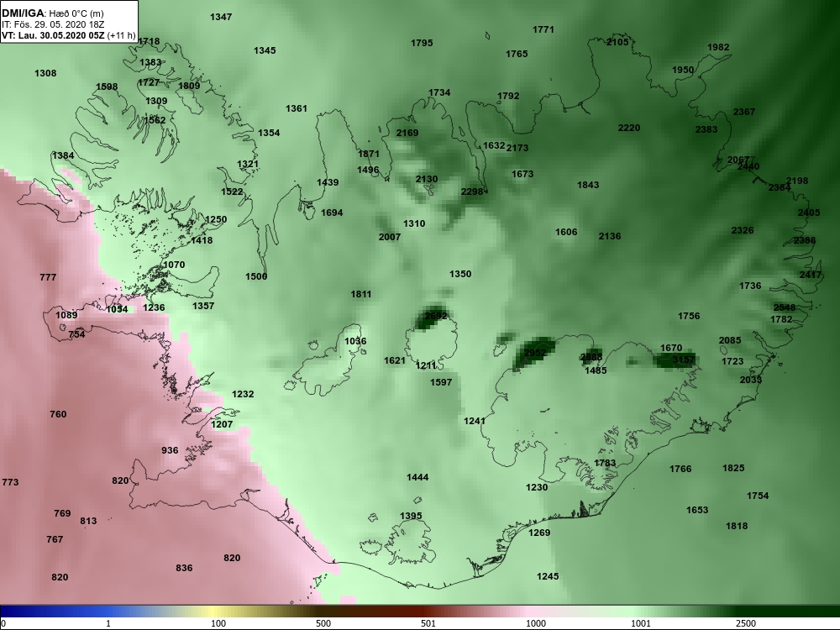This screenshot has height=630, width=840.
Task: Click the 1500 value in the west
Action: 256,277
